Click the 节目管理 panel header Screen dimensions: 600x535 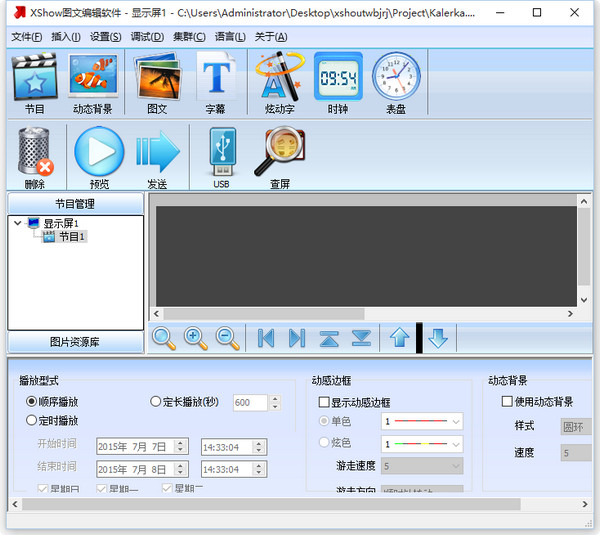(x=76, y=203)
